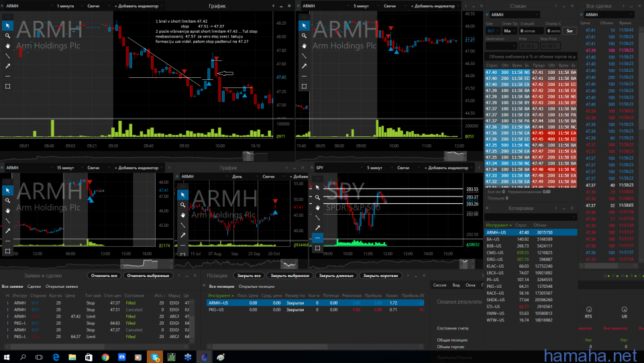Select the rectangle tool in 5-minute ARMH chart

tap(304, 87)
